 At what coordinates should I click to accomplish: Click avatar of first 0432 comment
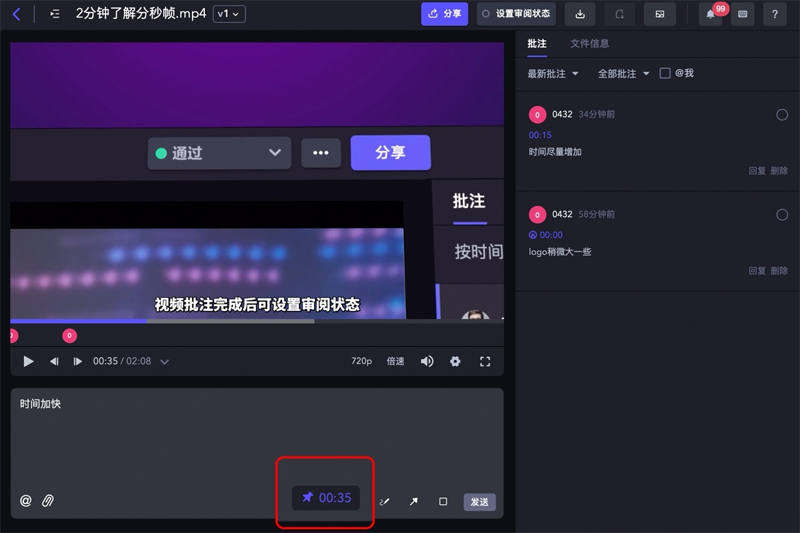(x=537, y=115)
